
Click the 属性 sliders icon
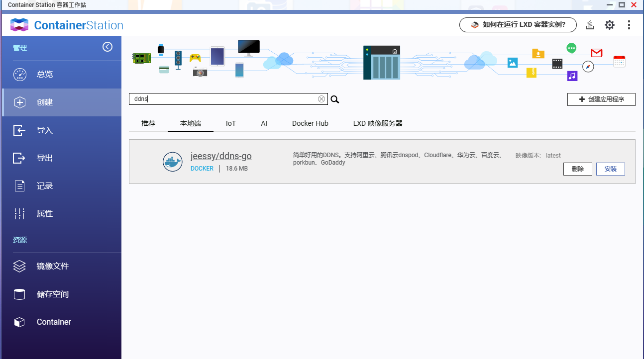click(x=19, y=214)
